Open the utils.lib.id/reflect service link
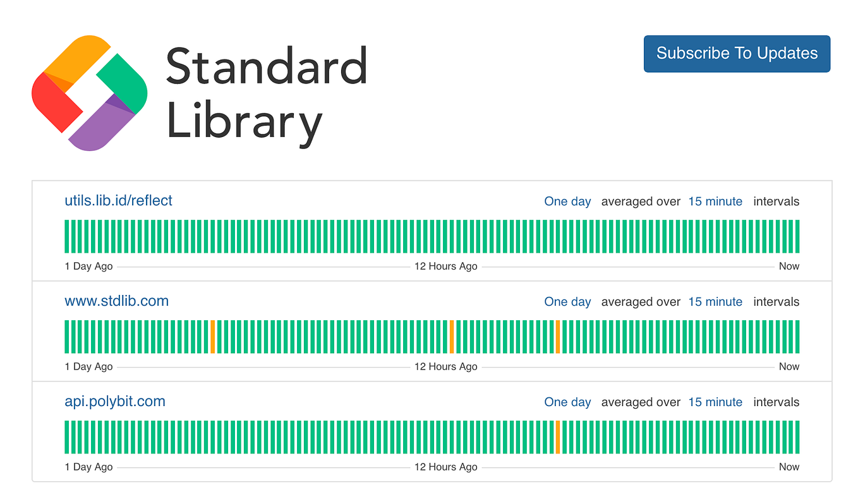 coord(118,200)
